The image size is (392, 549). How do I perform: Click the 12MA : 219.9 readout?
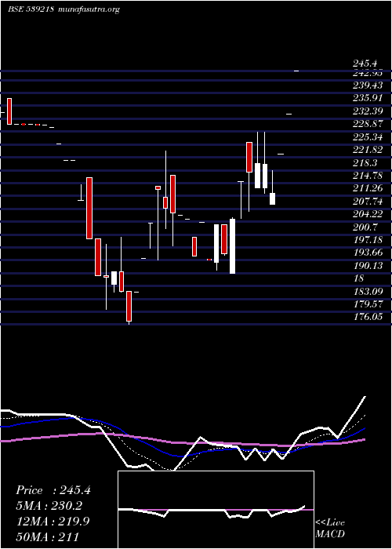point(53,521)
